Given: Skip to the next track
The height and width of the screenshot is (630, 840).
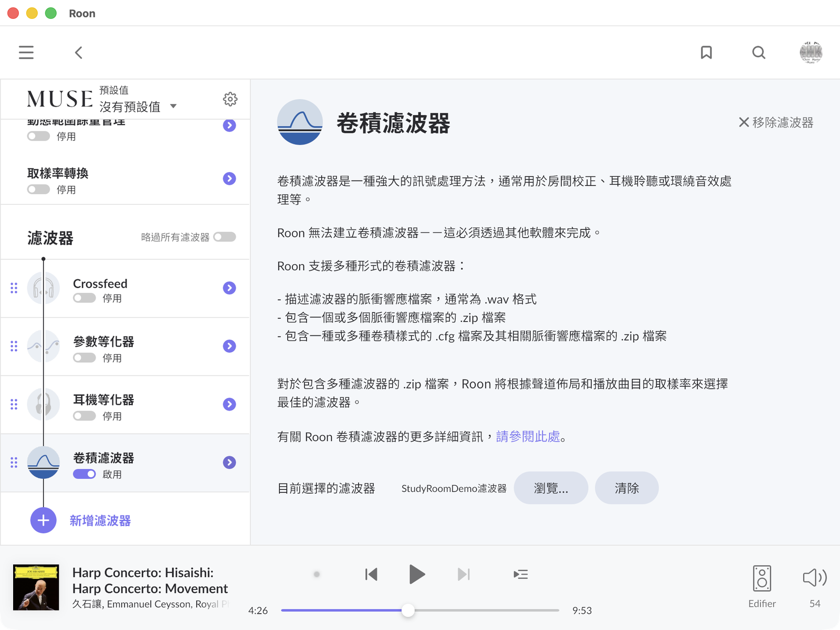Looking at the screenshot, I should pyautogui.click(x=464, y=574).
